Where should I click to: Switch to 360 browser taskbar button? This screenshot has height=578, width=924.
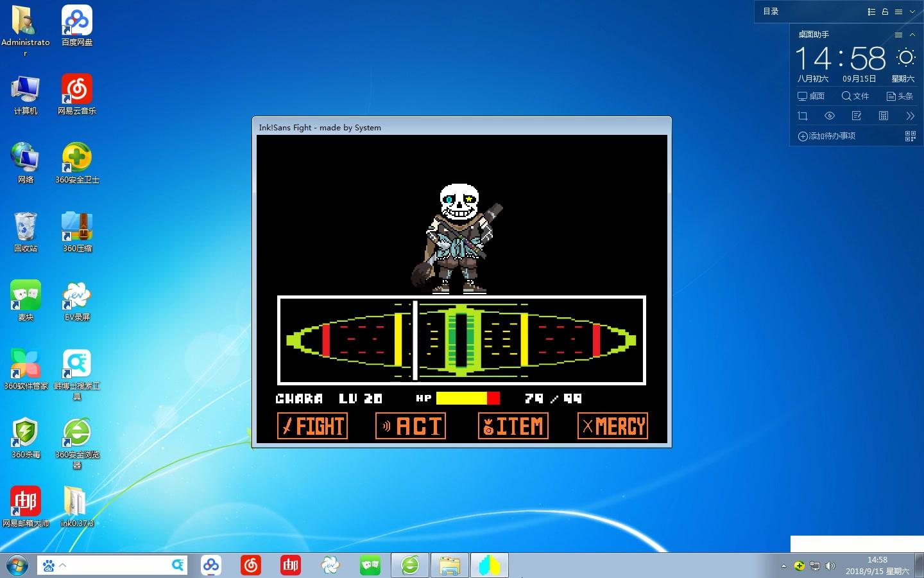pos(410,565)
